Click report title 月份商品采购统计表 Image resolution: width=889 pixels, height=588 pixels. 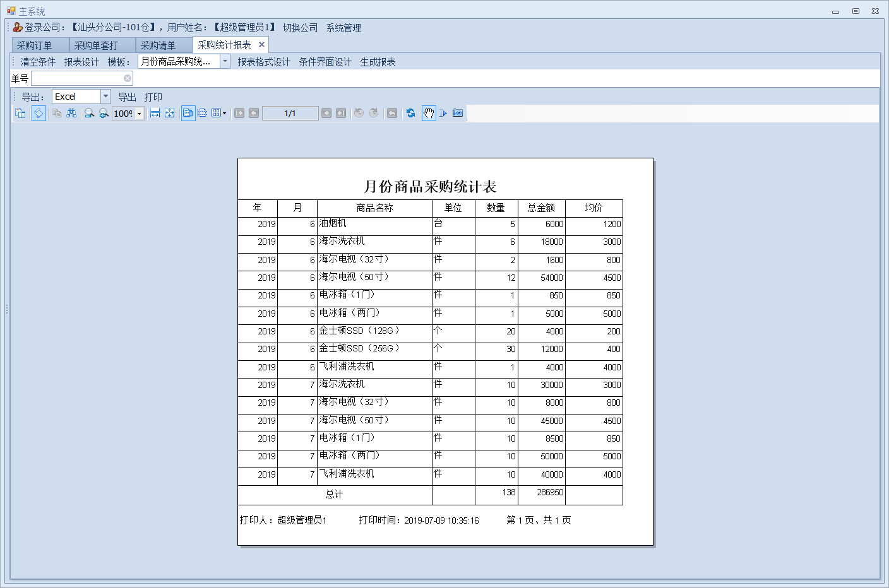(x=430, y=187)
